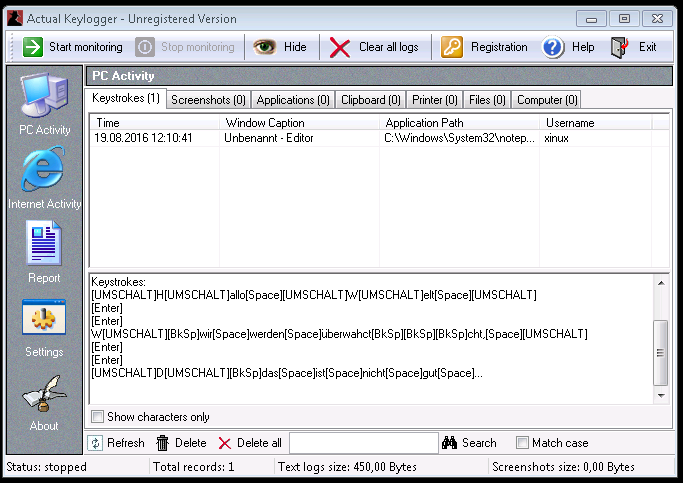
Task: Click 'Screenshots size: 0,00 Bytes' status
Action: pos(563,467)
